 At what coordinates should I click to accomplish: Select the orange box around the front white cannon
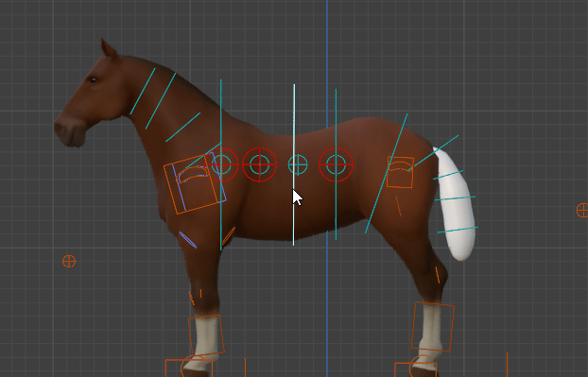(x=206, y=335)
